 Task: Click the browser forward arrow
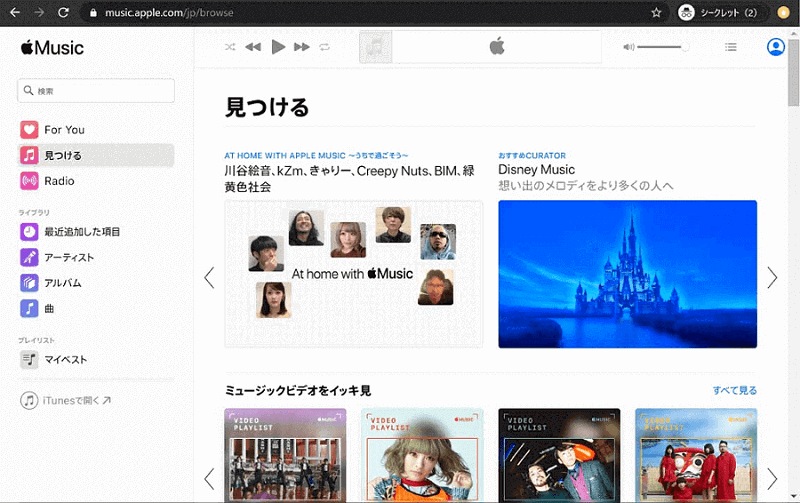click(39, 12)
